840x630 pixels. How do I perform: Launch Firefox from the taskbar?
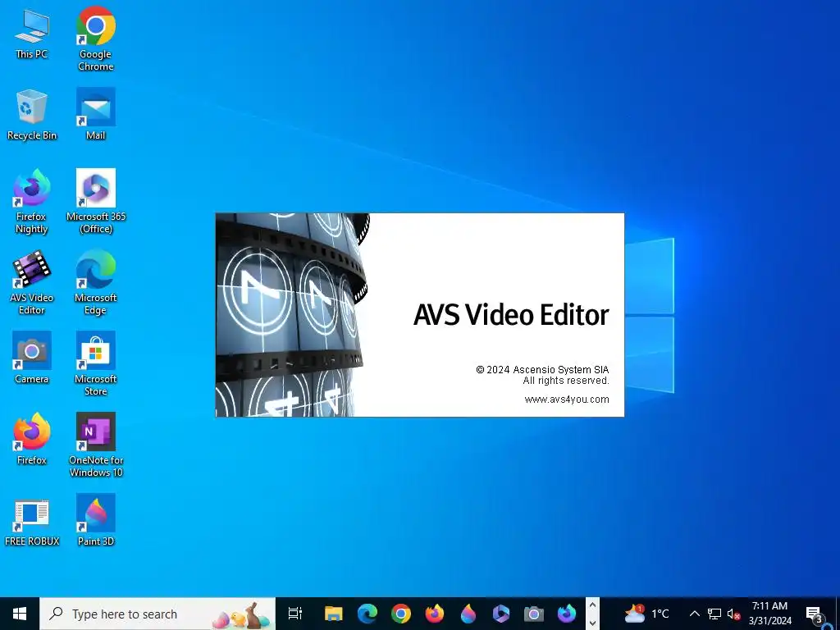pos(434,614)
